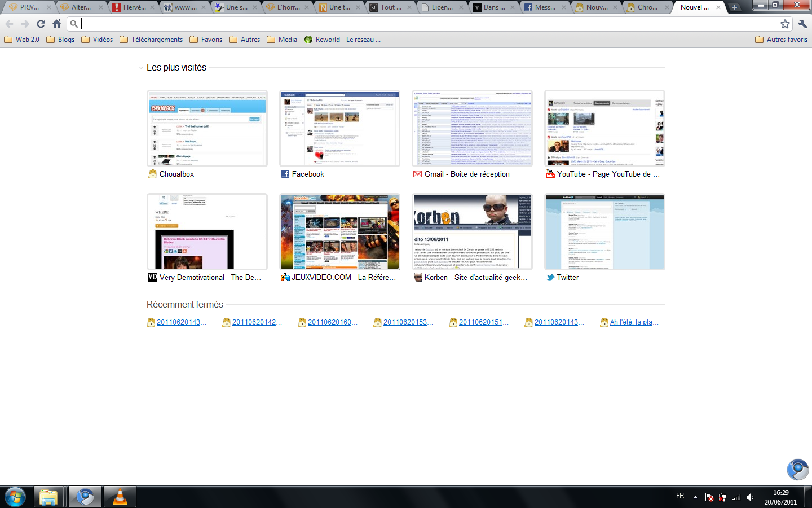Open a new tab with plus button
812x508 pixels.
734,7
